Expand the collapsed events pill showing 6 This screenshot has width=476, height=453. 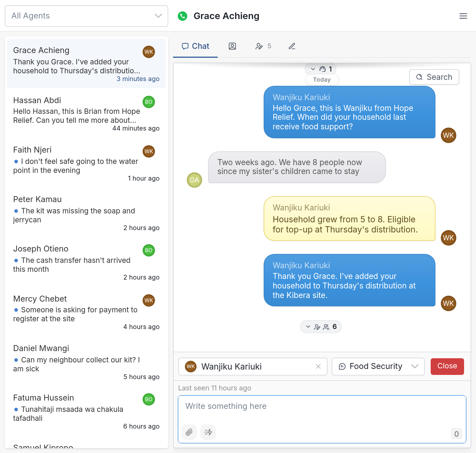pyautogui.click(x=321, y=327)
